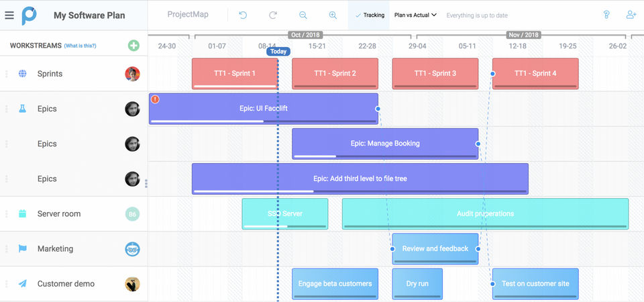Click the add user icon

pyautogui.click(x=631, y=15)
